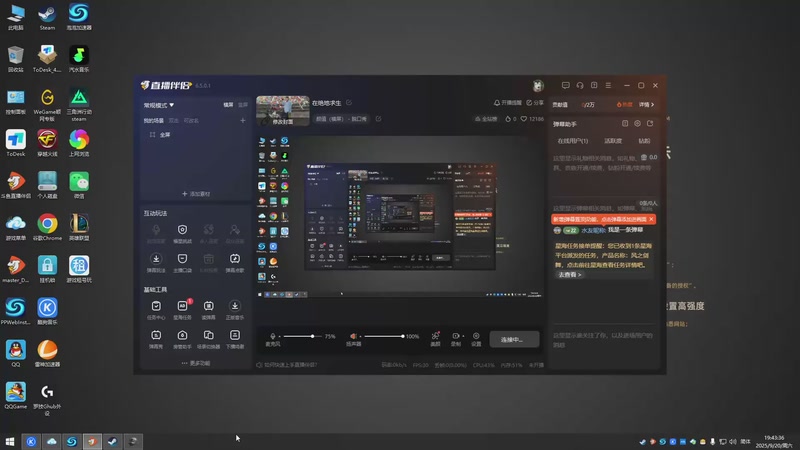The image size is (800, 450).
Task: Expand 更多功能 more functions
Action: (196, 363)
